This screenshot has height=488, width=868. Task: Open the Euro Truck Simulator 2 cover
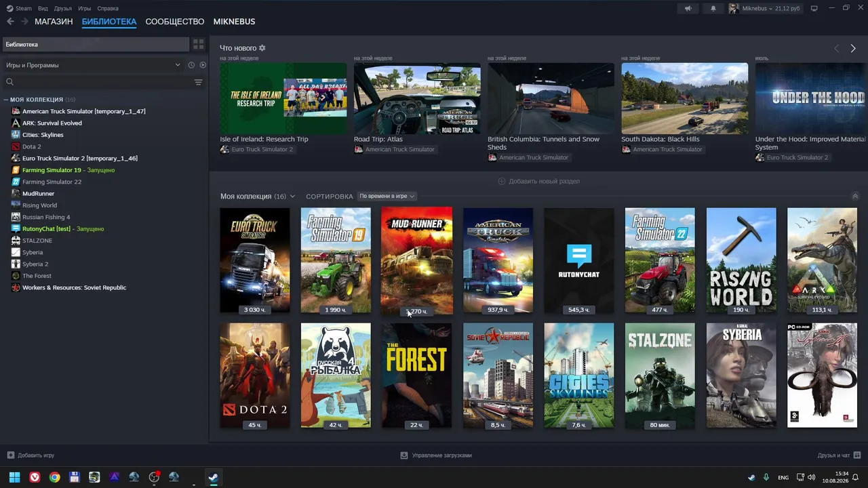point(255,260)
